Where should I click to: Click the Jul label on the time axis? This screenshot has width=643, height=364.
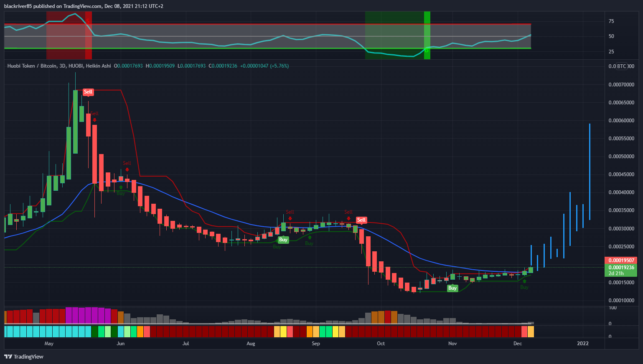point(186,344)
